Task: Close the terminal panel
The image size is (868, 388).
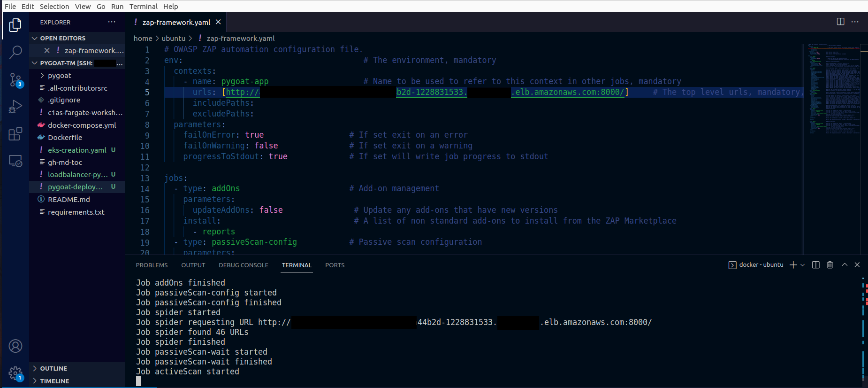Action: point(857,265)
